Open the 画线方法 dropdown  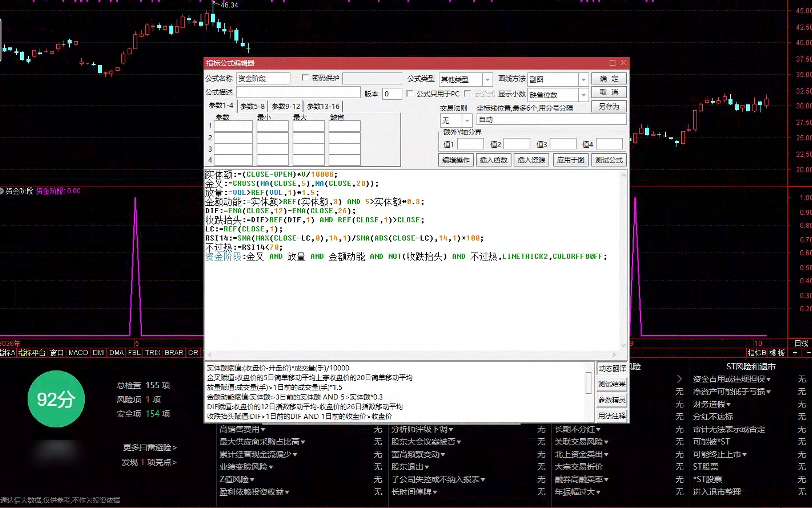point(583,79)
